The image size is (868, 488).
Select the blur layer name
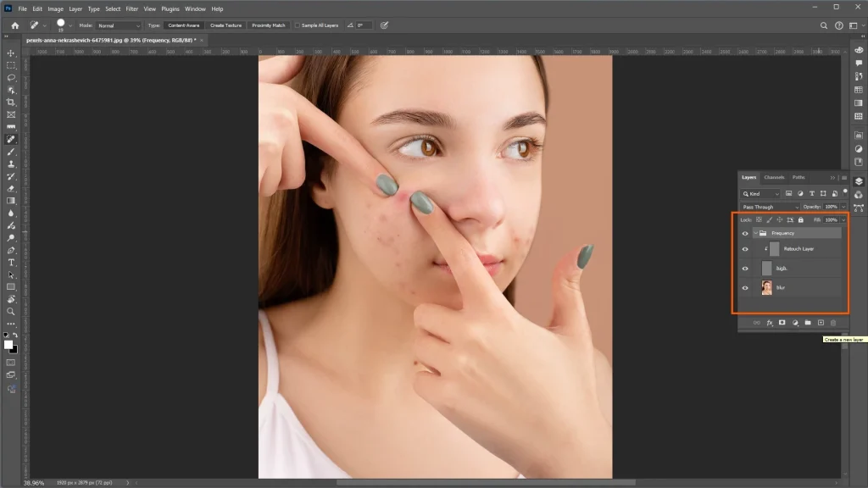781,288
